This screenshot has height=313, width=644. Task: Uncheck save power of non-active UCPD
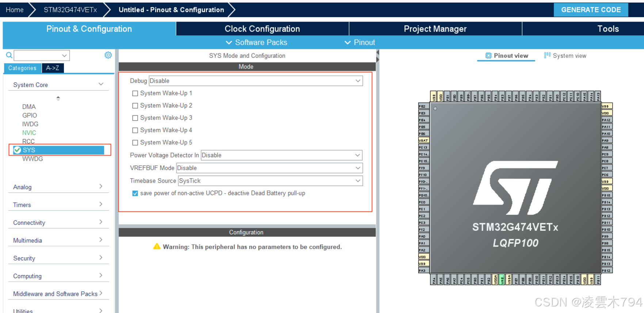[135, 193]
